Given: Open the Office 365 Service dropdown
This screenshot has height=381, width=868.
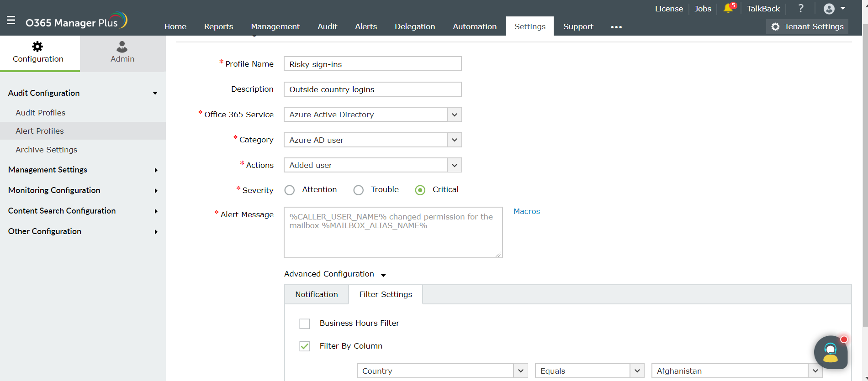Looking at the screenshot, I should click(x=373, y=115).
